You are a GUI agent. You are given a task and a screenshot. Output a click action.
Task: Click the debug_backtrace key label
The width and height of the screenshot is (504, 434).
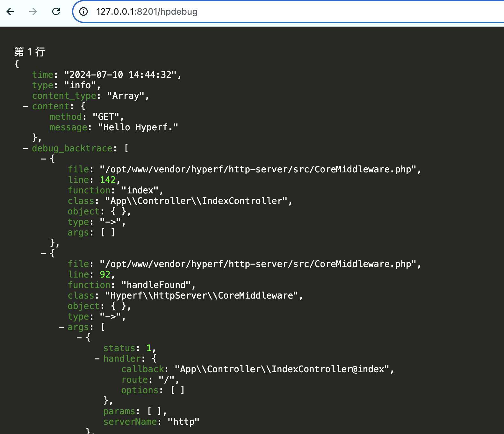coord(72,148)
